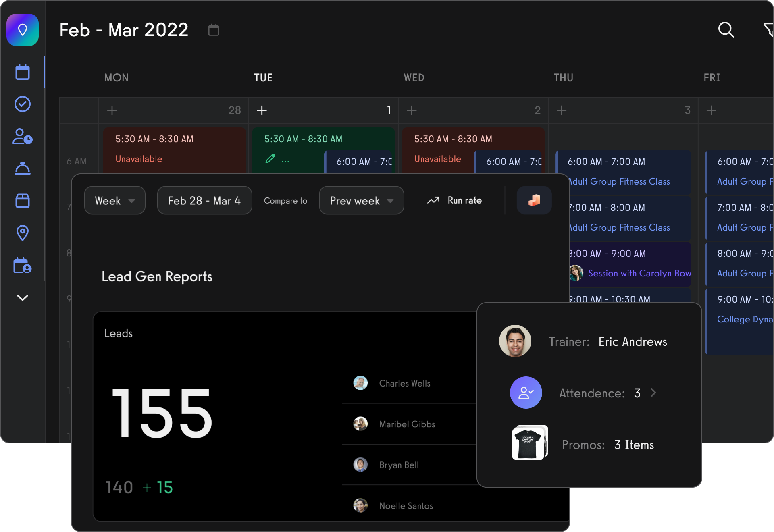The image size is (774, 532).
Task: Open the Feb 28 - Mar 4 date range selector
Action: pyautogui.click(x=204, y=200)
